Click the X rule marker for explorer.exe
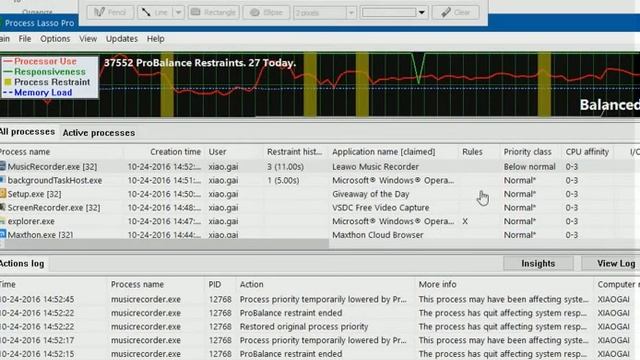640x360 pixels. pos(465,221)
